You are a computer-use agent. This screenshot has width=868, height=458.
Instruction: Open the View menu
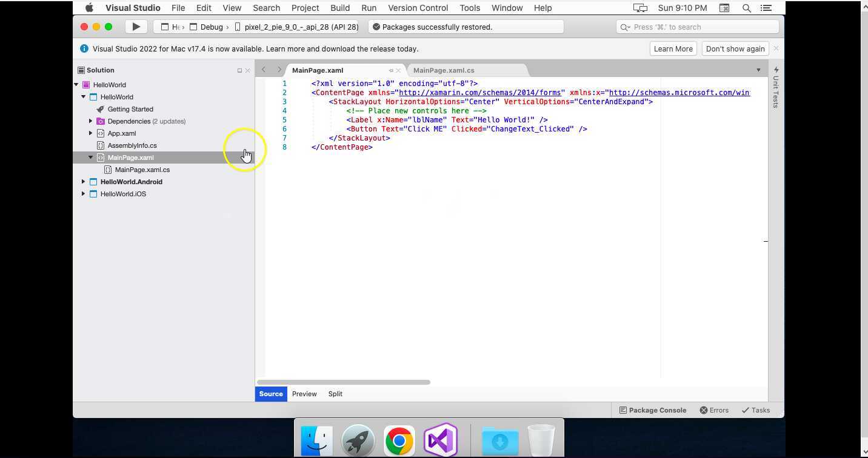tap(232, 8)
